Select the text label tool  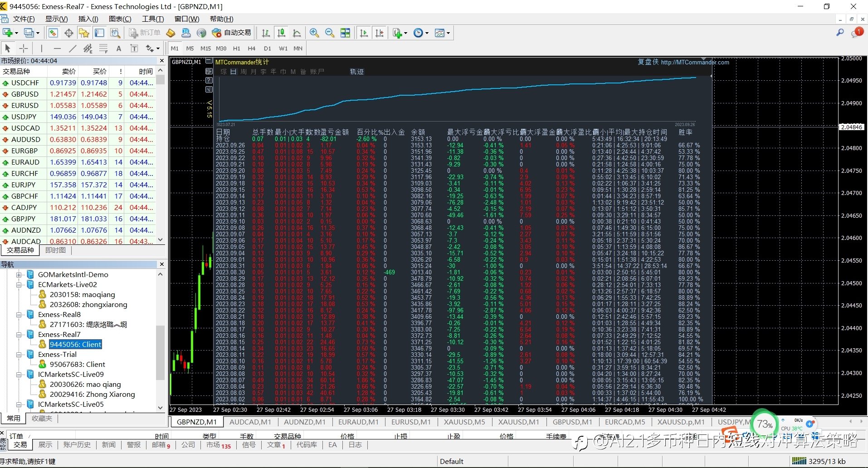[x=134, y=48]
